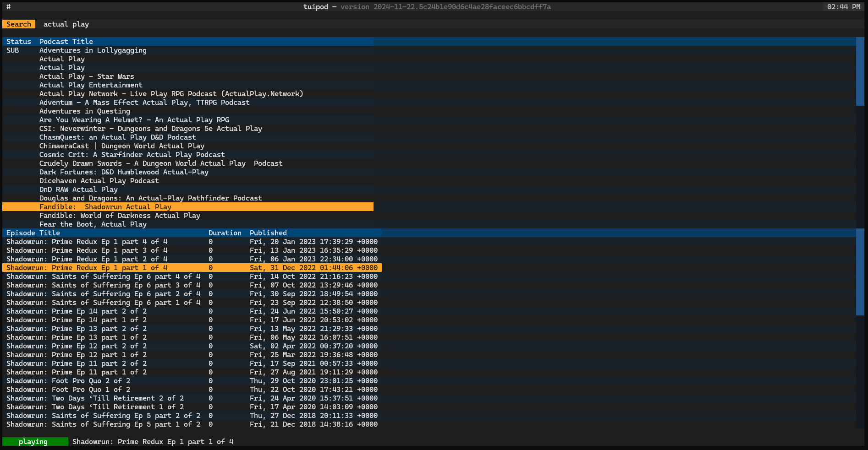Select episode Two Days 'Till Retirement 1 of 2
868x450 pixels.
[192, 407]
